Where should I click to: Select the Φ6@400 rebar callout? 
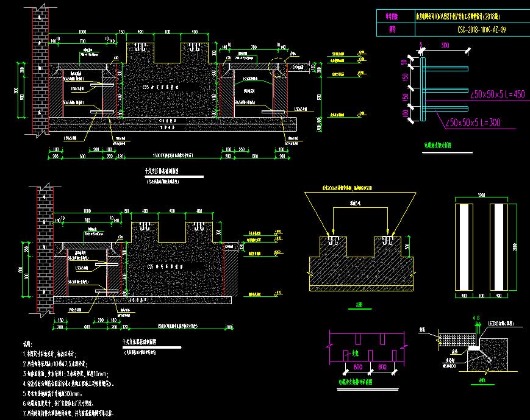[x=449, y=366]
